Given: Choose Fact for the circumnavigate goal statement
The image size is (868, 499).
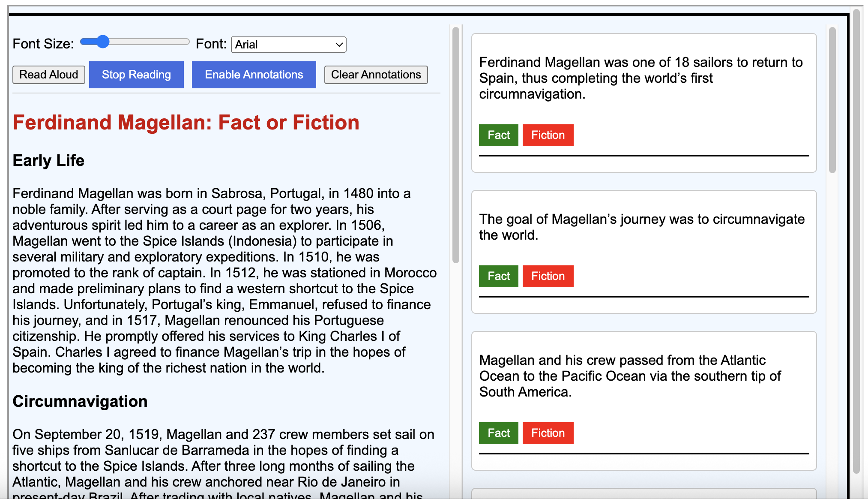Looking at the screenshot, I should [x=498, y=276].
